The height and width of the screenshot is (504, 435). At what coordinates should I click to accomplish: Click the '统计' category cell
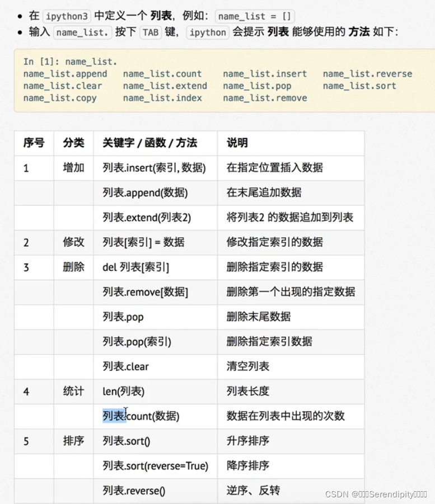pos(74,392)
